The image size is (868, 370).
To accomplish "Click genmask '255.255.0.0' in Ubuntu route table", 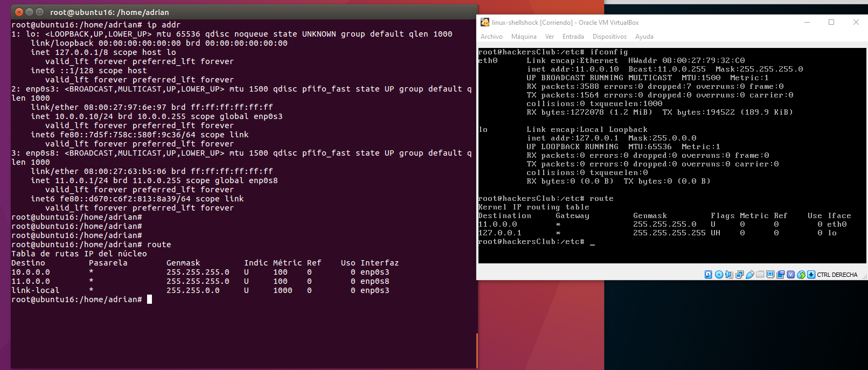I will click(x=193, y=290).
